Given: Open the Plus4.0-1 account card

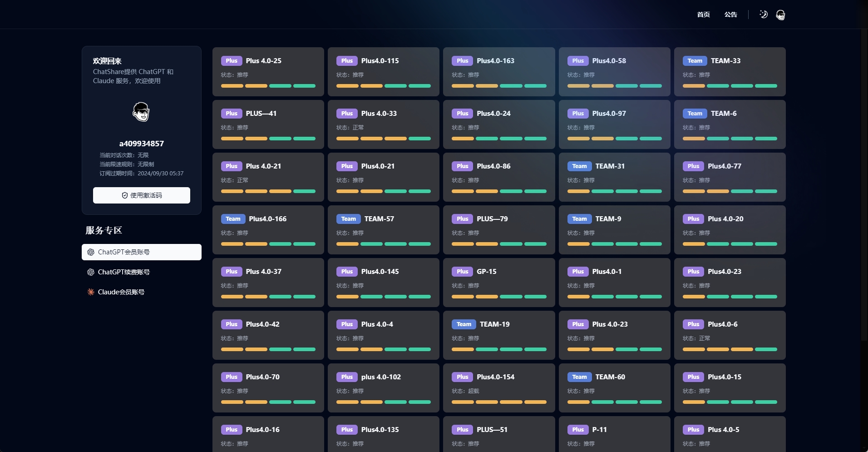Looking at the screenshot, I should click(614, 283).
